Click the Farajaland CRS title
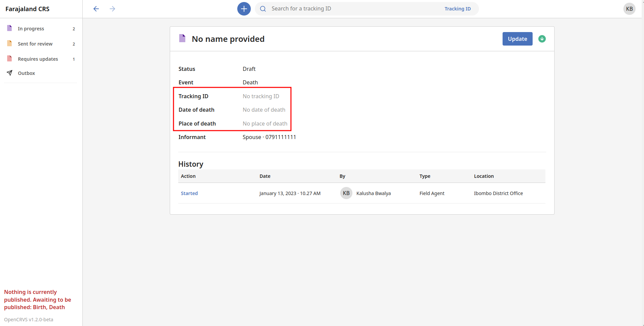The width and height of the screenshot is (644, 326). coord(27,9)
